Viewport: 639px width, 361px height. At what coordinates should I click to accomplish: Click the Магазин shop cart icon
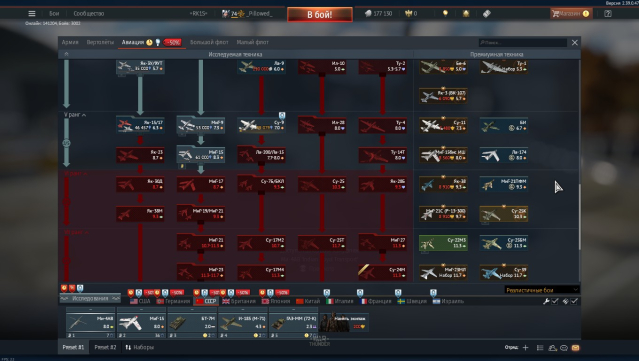click(555, 13)
